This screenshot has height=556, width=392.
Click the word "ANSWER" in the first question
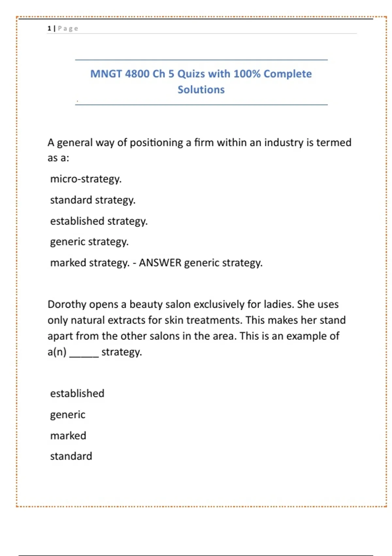pos(160,263)
